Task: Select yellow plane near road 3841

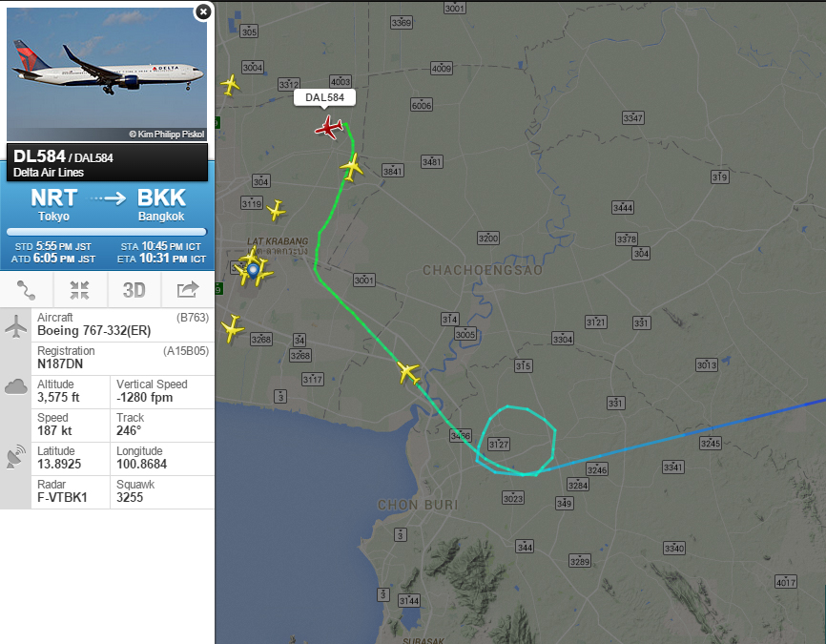Action: (352, 167)
